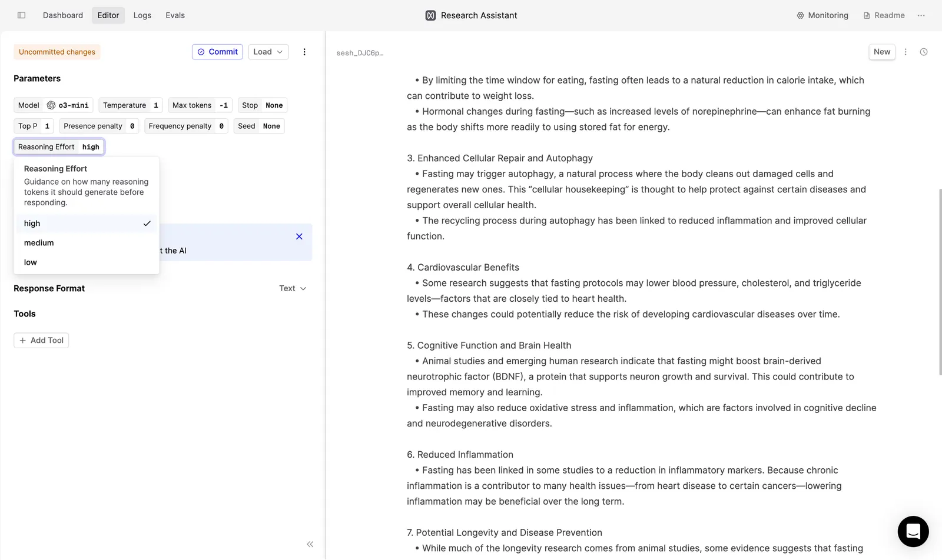Edit the Stop None parameter
Viewport: 942px width, 560px height.
(x=263, y=105)
